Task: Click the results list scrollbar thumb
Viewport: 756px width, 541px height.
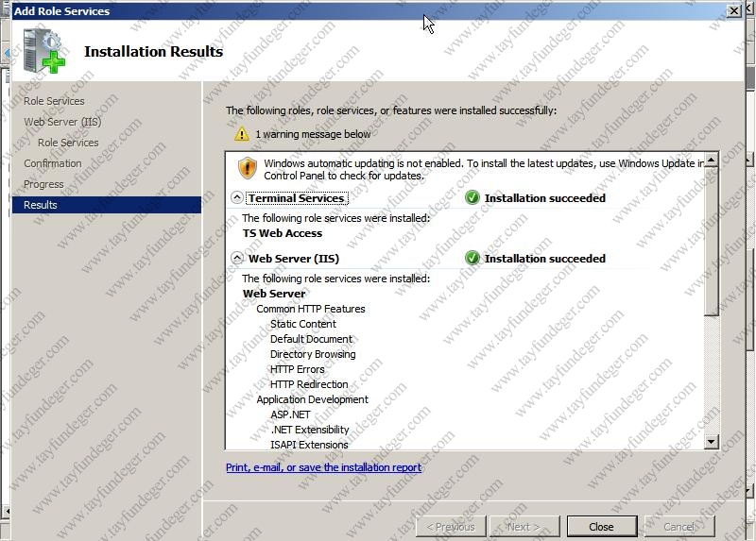Action: 712,242
